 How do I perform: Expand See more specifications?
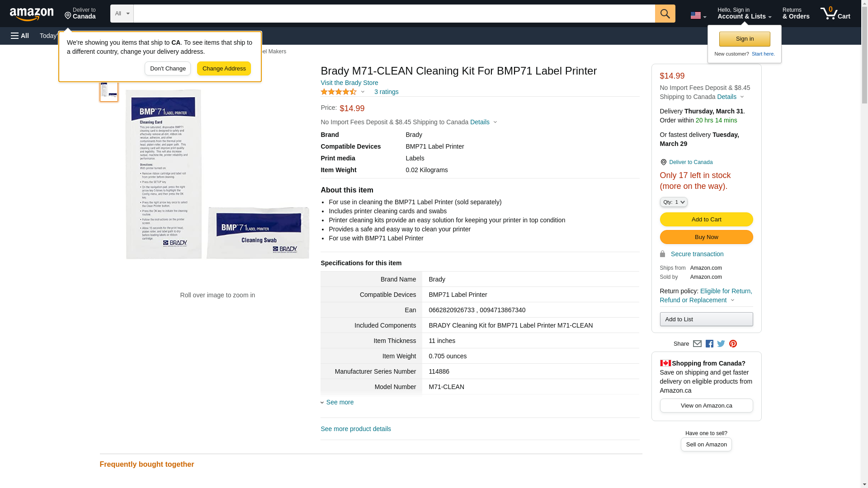(x=340, y=402)
